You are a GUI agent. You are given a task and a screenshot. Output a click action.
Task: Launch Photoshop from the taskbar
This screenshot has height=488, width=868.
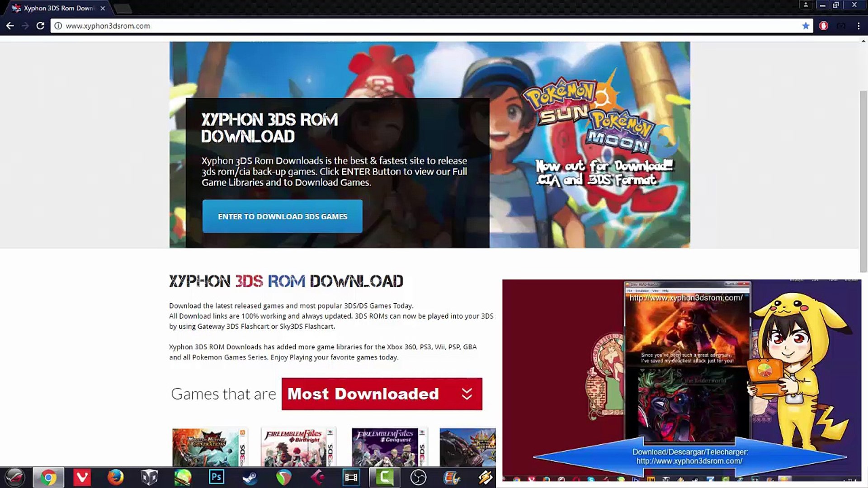coord(217,477)
